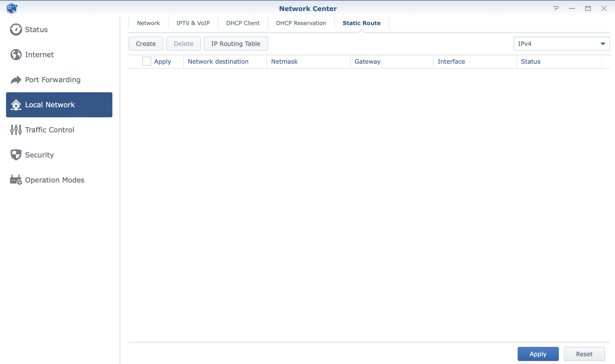
Task: Click the Gateway column header
Action: pyautogui.click(x=367, y=61)
